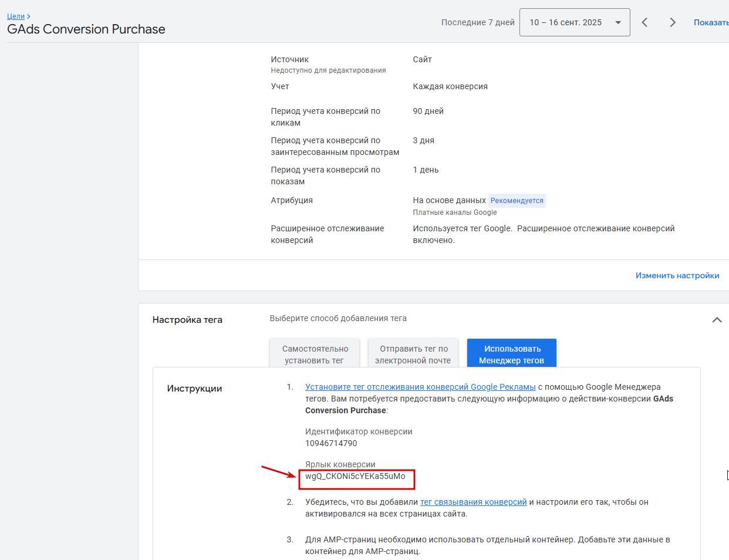729x560 pixels.
Task: Open the date range dropdown 10 – 16 сент. 2025
Action: pyautogui.click(x=575, y=22)
